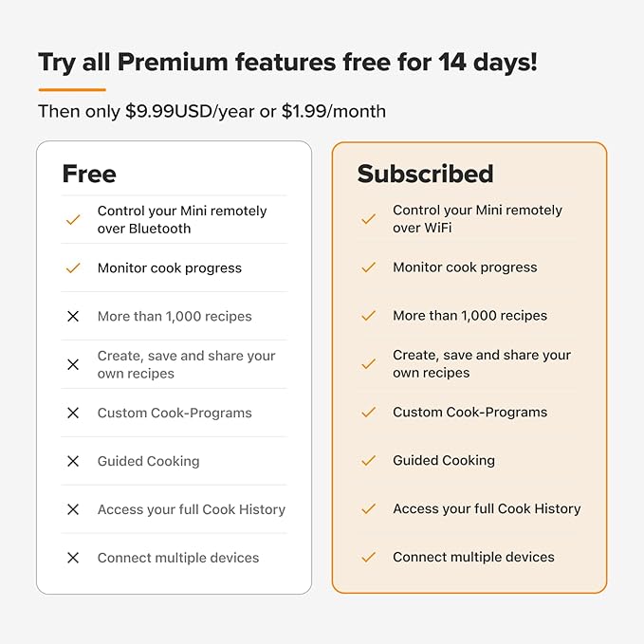Click X icon beside More than 1,000 recipes
Viewport: 644px width, 644px height.
73,317
